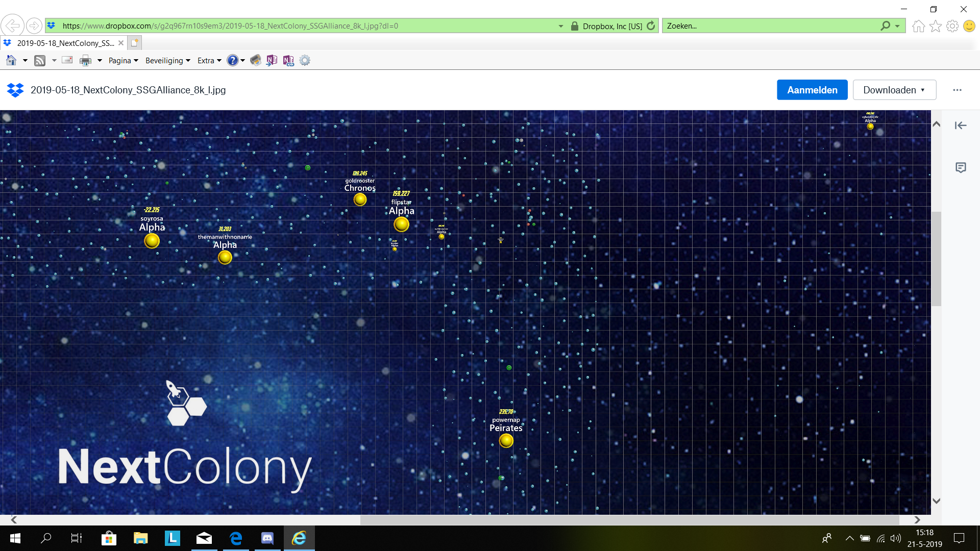Collapse sidebar with arrow-to-bar icon
980x551 pixels.
pyautogui.click(x=961, y=126)
